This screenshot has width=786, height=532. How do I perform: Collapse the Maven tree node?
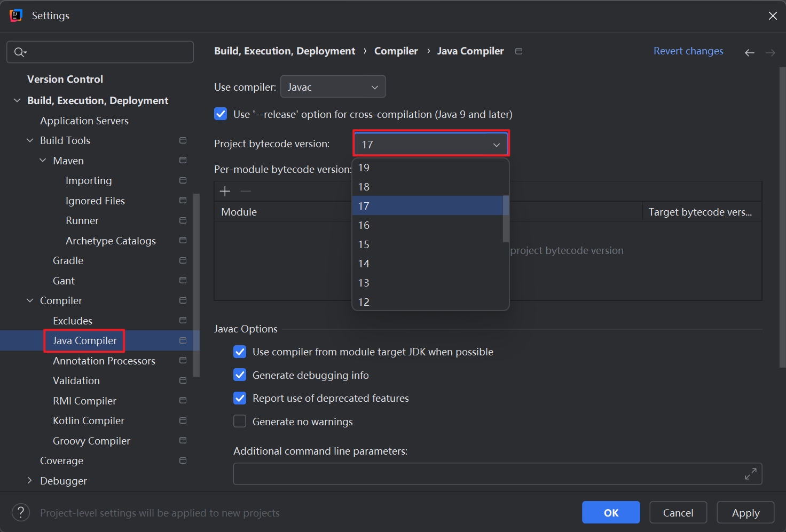pos(43,160)
